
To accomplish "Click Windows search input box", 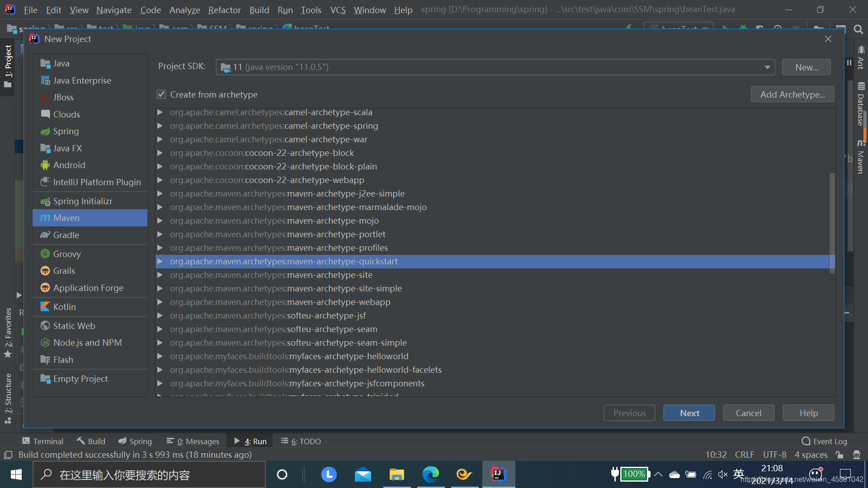I will click(149, 474).
